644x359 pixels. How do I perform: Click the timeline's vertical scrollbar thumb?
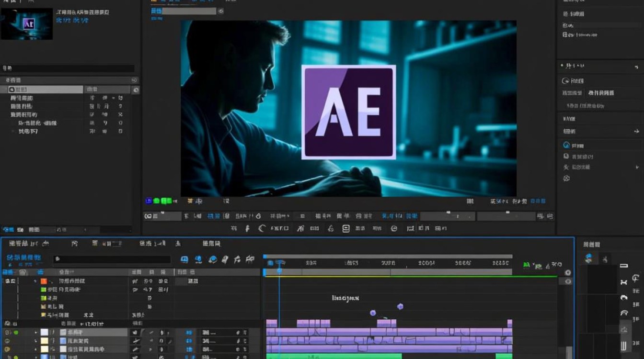569,353
